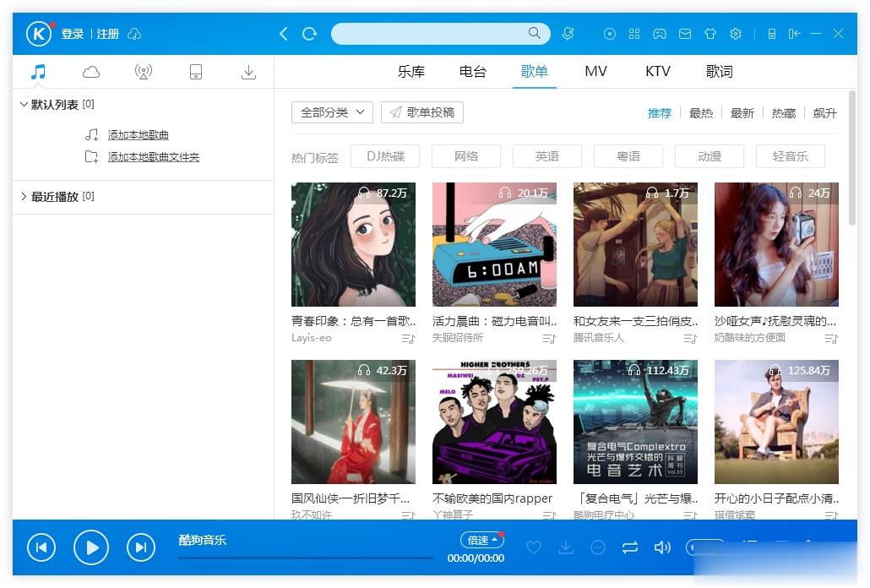Click the 注册 register link
The image size is (870, 588).
click(107, 35)
